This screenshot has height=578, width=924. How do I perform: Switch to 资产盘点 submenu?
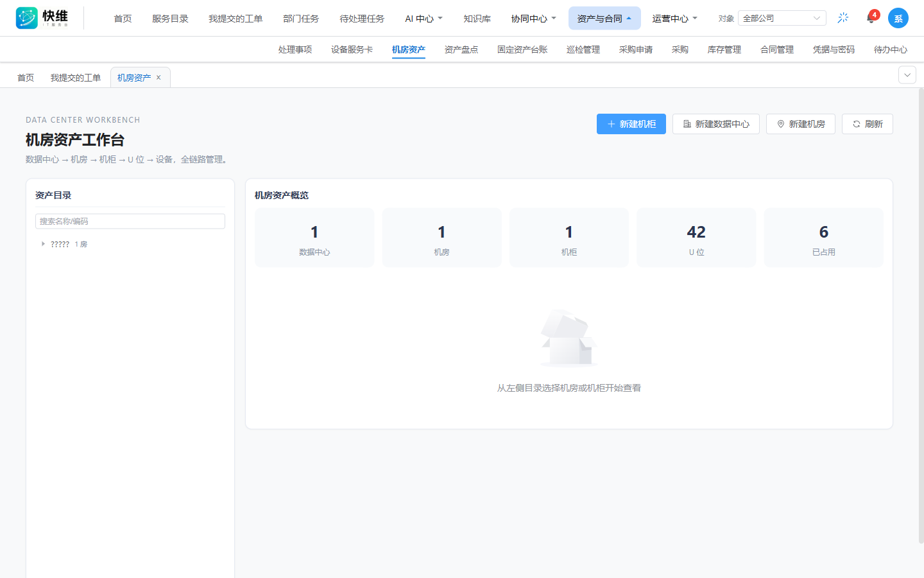click(461, 49)
